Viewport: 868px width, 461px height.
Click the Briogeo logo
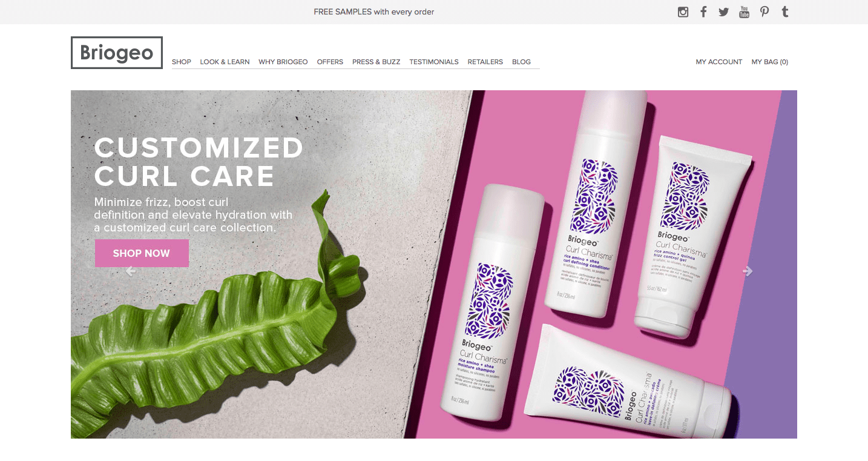[x=117, y=53]
